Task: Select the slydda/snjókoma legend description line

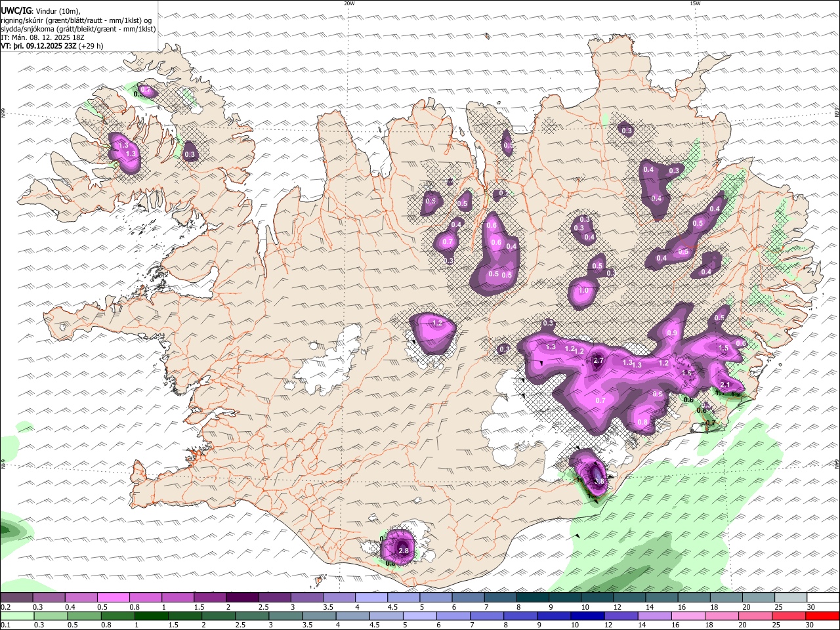Action: pyautogui.click(x=78, y=29)
